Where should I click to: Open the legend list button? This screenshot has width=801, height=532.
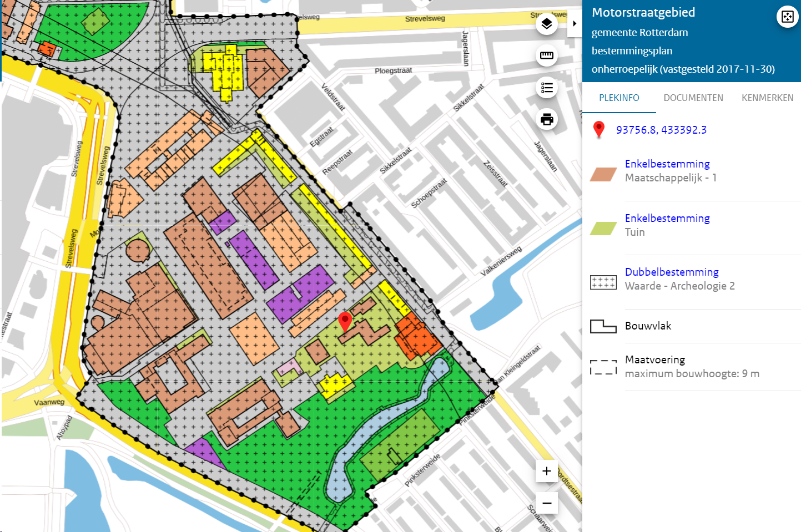pyautogui.click(x=547, y=88)
